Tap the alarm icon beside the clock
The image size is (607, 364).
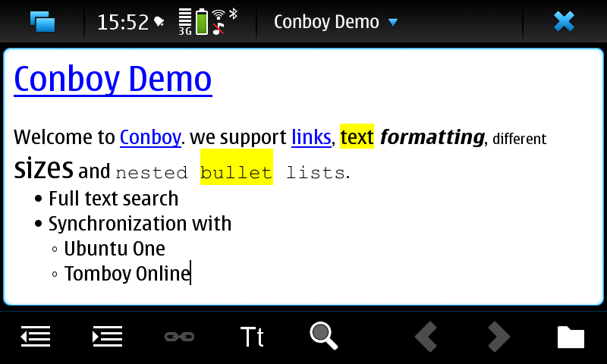click(159, 22)
